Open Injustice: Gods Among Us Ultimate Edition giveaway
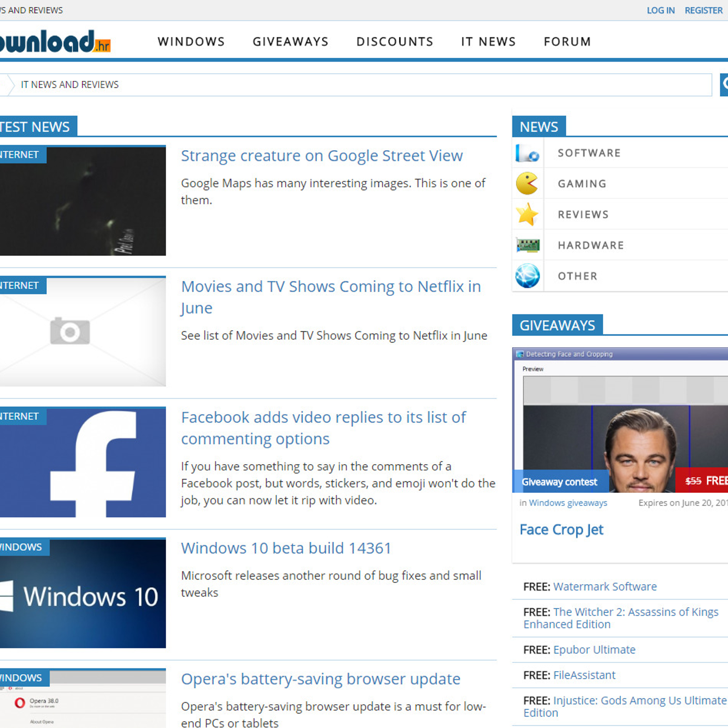Image resolution: width=728 pixels, height=728 pixels. [625, 706]
